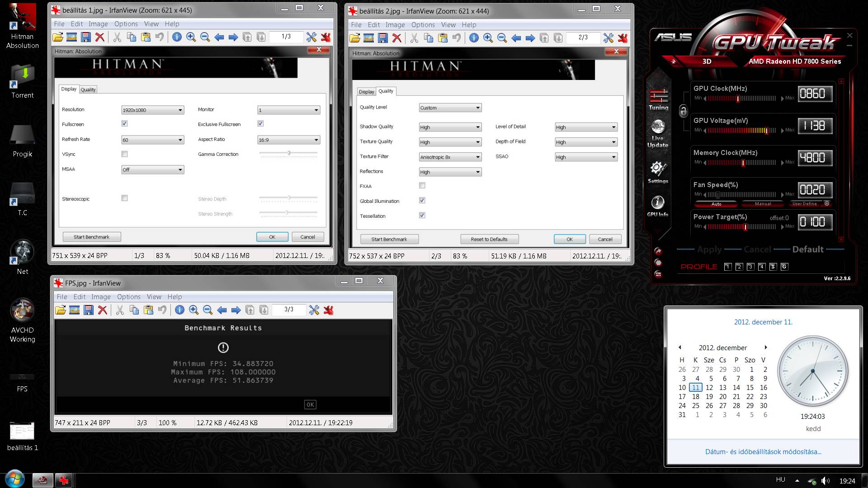Click Dátum- és időbeállítások módosítása link
This screenshot has height=488, width=868.
[x=763, y=451]
